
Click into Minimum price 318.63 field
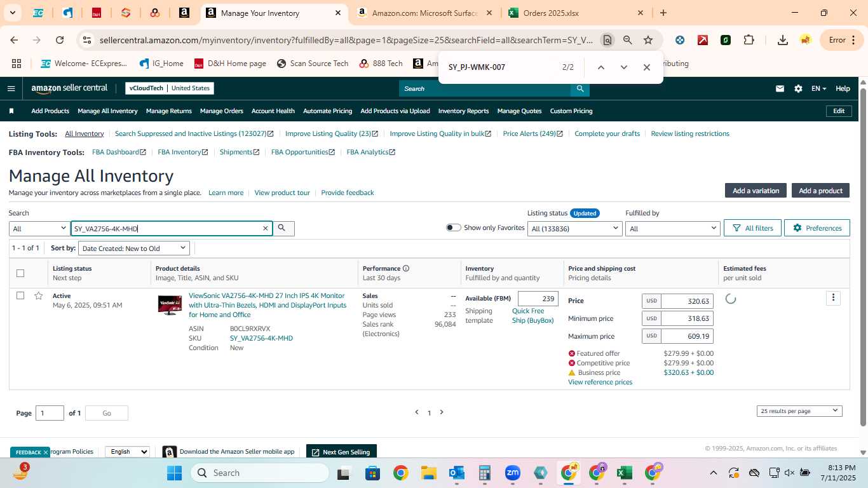pyautogui.click(x=687, y=318)
